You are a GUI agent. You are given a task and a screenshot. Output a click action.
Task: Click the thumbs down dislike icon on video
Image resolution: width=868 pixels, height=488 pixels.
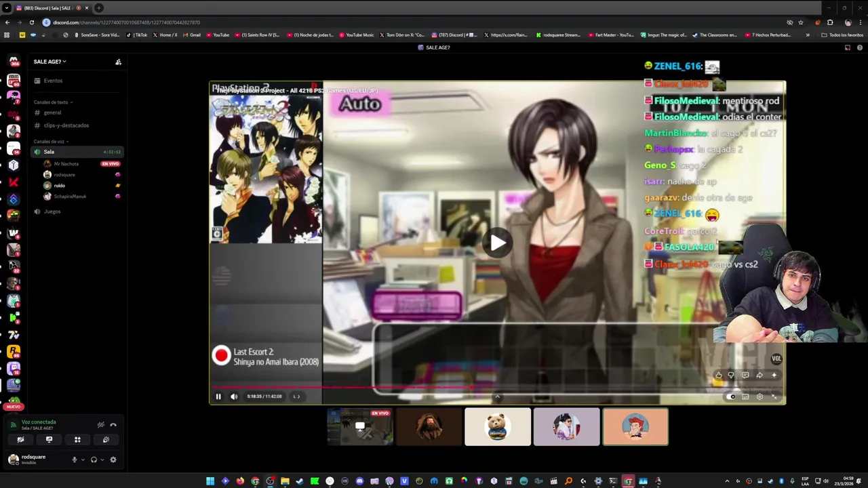(731, 375)
